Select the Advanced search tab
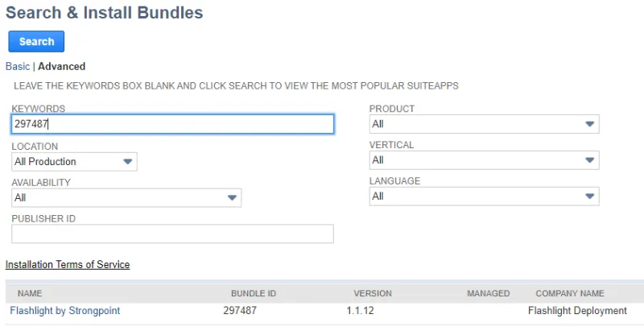The height and width of the screenshot is (331, 644). click(x=62, y=67)
